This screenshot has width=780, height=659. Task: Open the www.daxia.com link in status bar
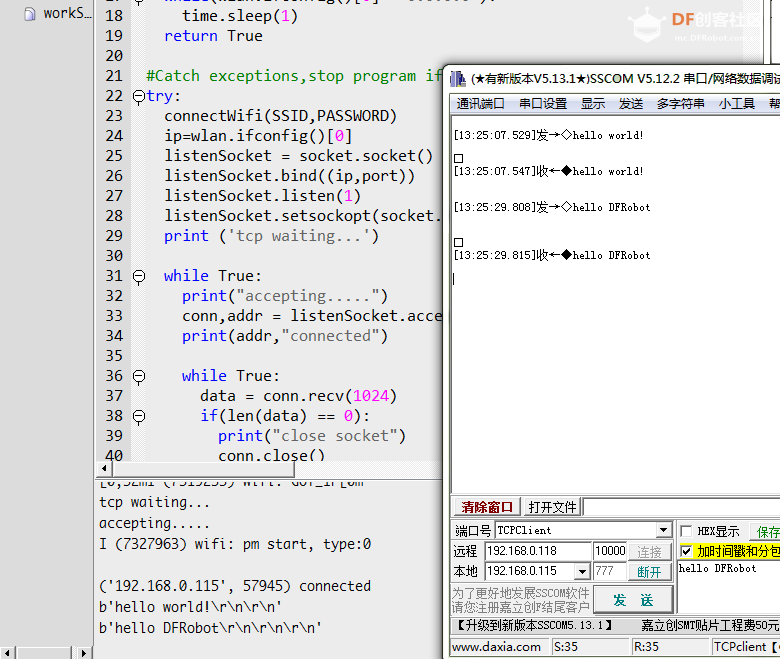pos(496,647)
